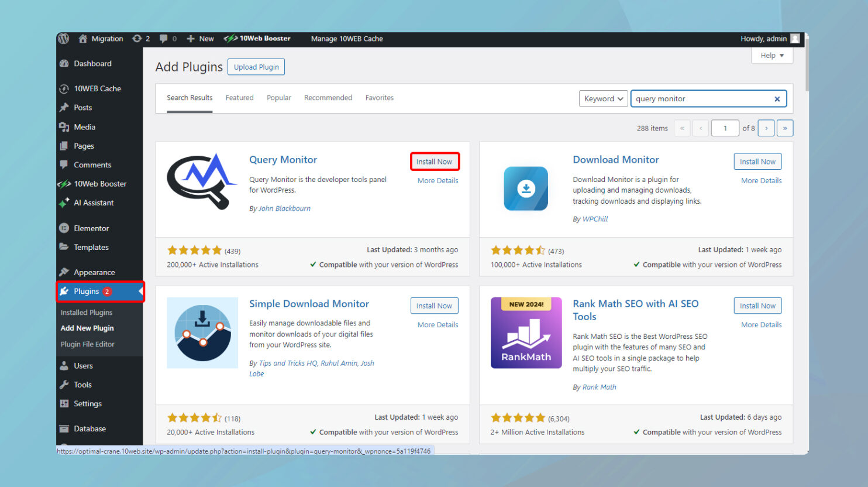Open author link John Blackbourn
This screenshot has width=868, height=487.
pos(285,208)
